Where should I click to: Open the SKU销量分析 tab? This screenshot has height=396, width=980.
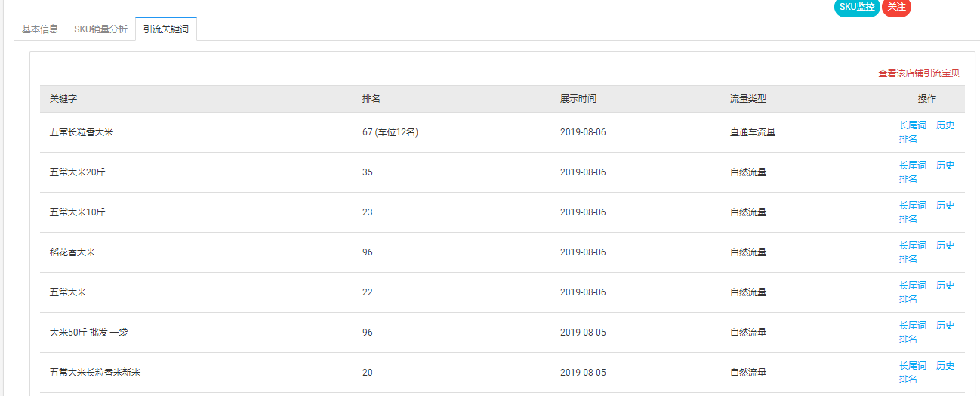pyautogui.click(x=100, y=29)
